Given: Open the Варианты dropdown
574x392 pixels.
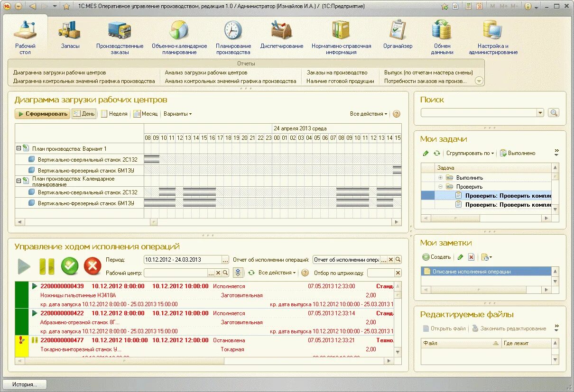Looking at the screenshot, I should click(x=177, y=114).
